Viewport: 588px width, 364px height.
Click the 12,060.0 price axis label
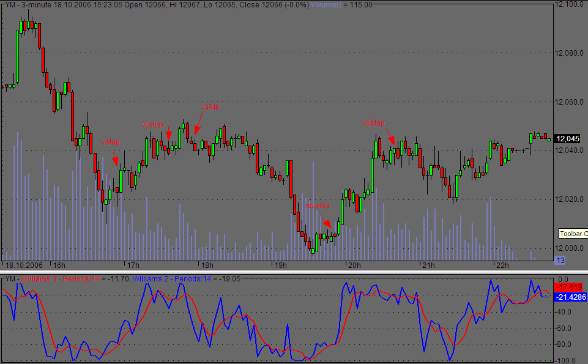(569, 102)
